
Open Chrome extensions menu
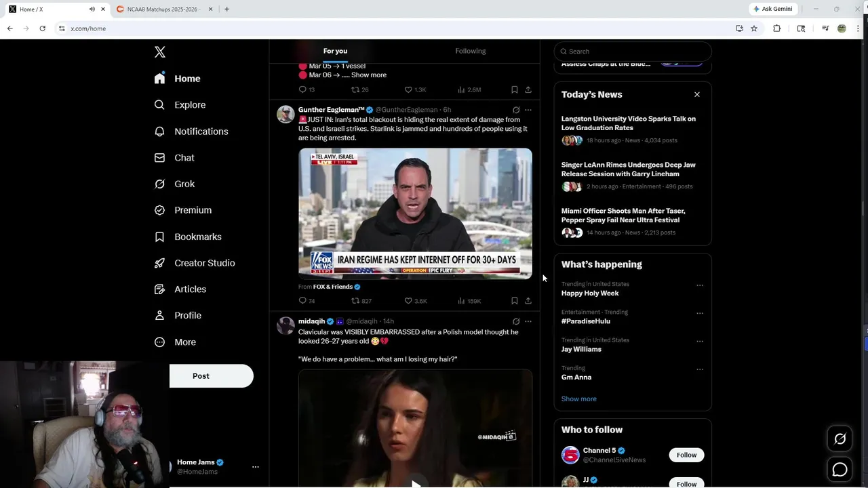click(777, 28)
